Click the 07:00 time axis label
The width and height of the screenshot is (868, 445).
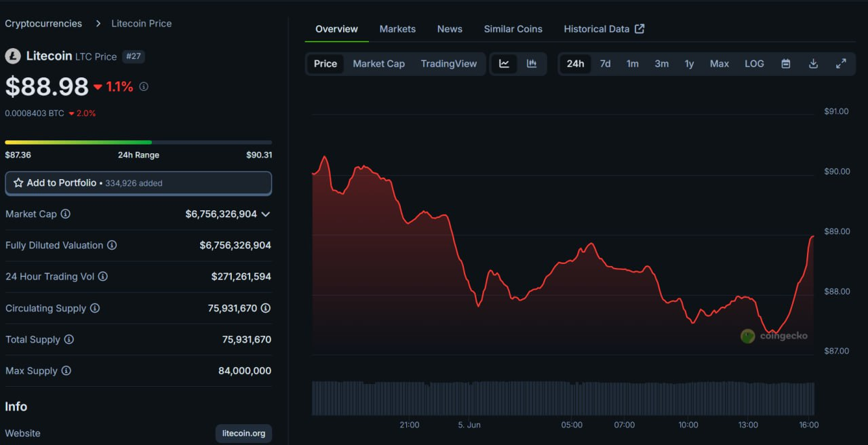[x=625, y=425]
